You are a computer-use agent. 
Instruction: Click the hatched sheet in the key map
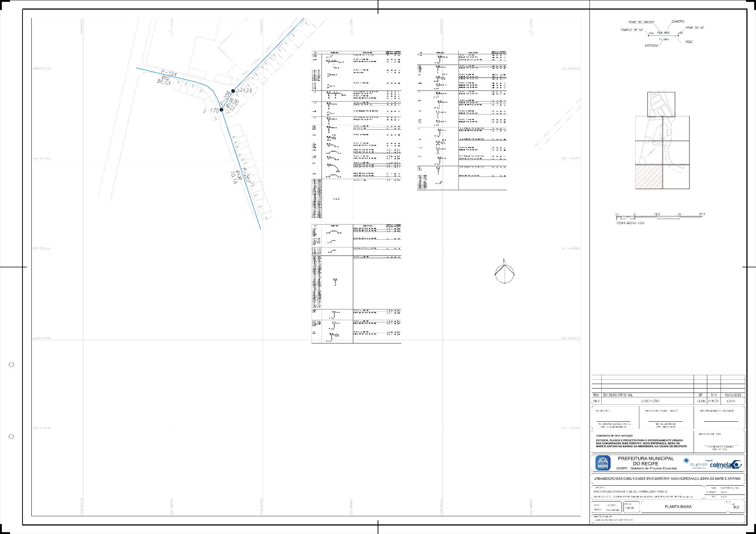pyautogui.click(x=649, y=177)
